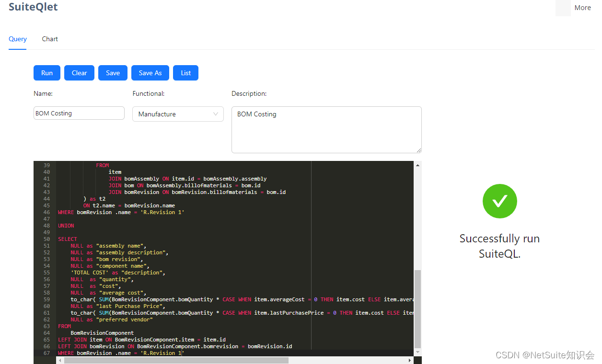Image resolution: width=602 pixels, height=364 pixels.
Task: Click the "Description:" label
Action: (249, 93)
